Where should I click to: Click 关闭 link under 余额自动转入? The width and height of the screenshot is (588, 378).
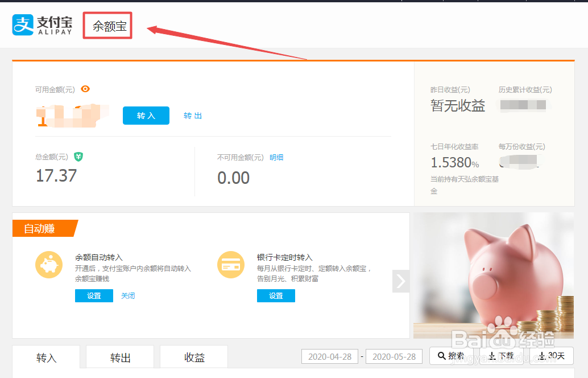(128, 296)
